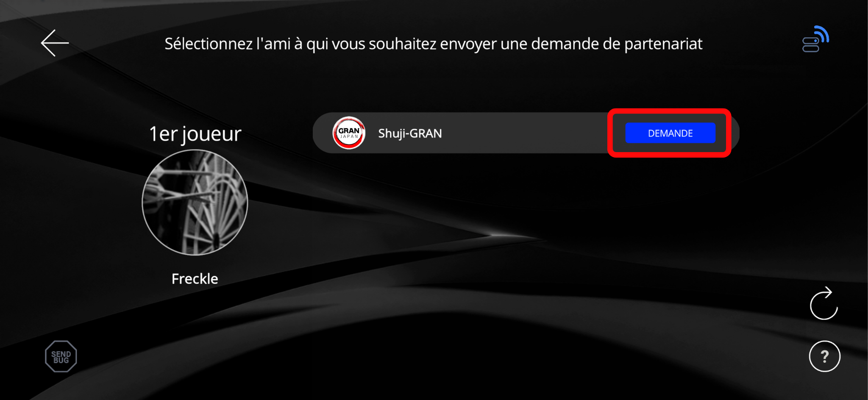The height and width of the screenshot is (400, 868).
Task: Open the dartboard connection status icon
Action: pyautogui.click(x=815, y=39)
